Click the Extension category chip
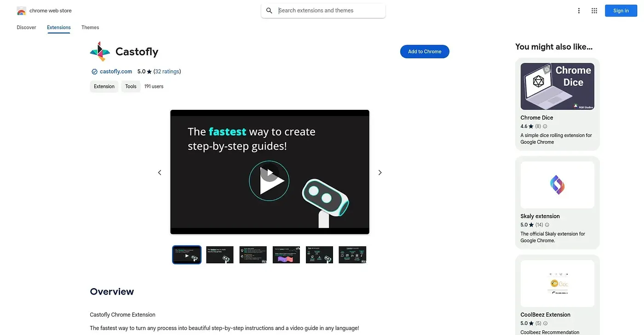Image resolution: width=644 pixels, height=335 pixels. [104, 86]
